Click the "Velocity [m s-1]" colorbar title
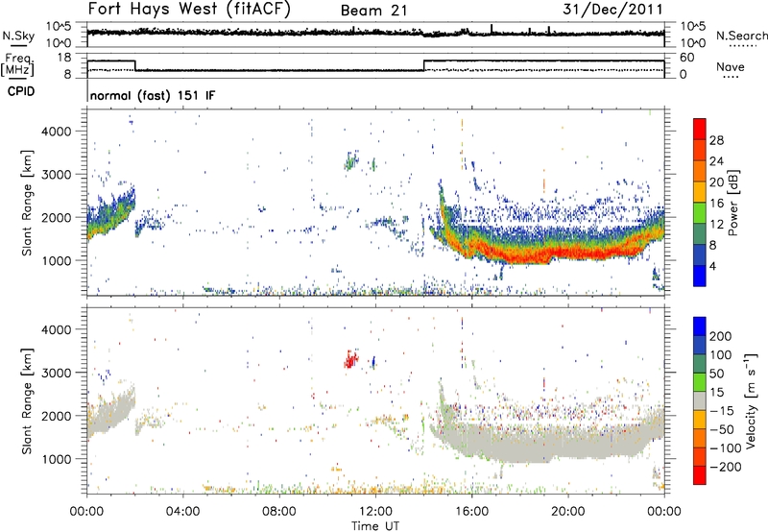Viewport: 768px width, 532px height. click(x=750, y=400)
